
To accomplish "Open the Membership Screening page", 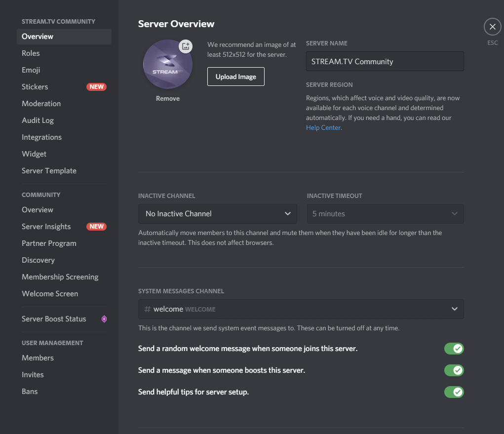I will pyautogui.click(x=60, y=277).
